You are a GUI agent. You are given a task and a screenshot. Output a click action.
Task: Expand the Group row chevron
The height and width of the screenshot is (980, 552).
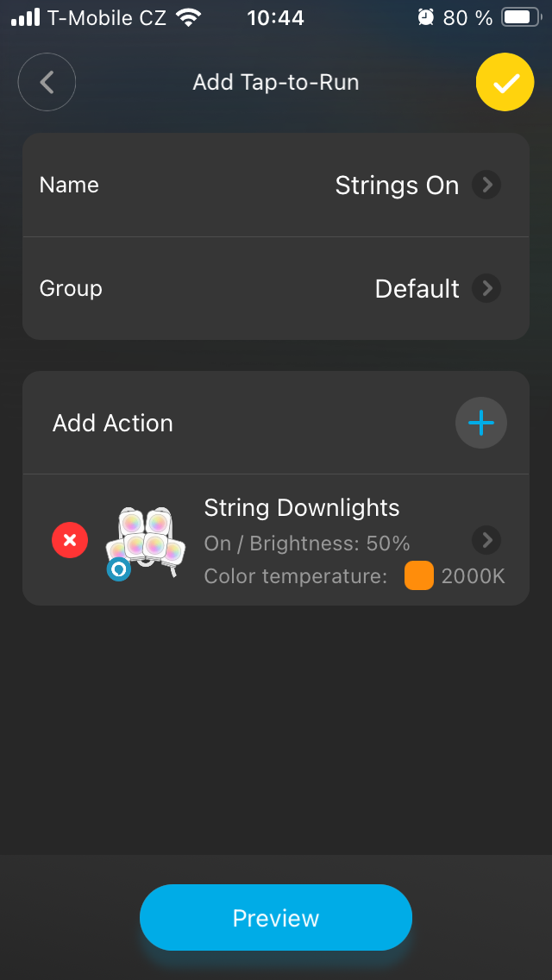point(486,288)
